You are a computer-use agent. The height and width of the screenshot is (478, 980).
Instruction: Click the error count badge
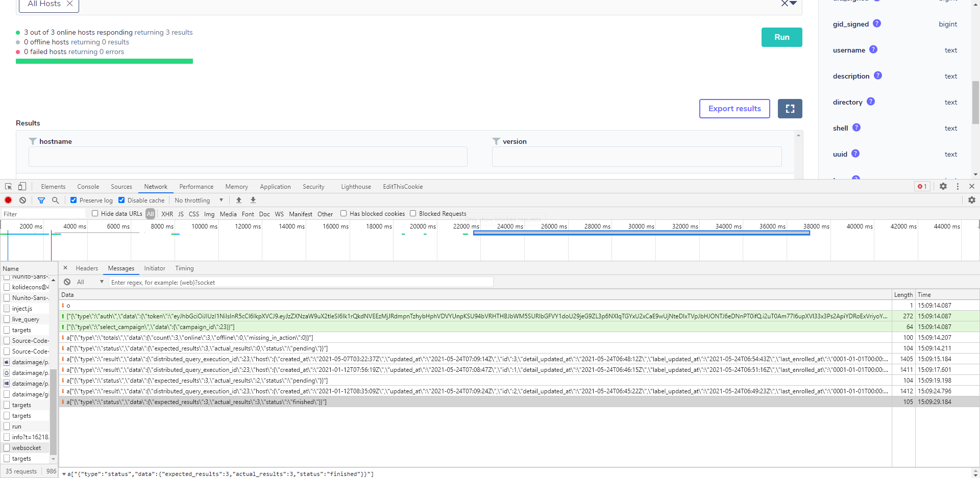922,187
